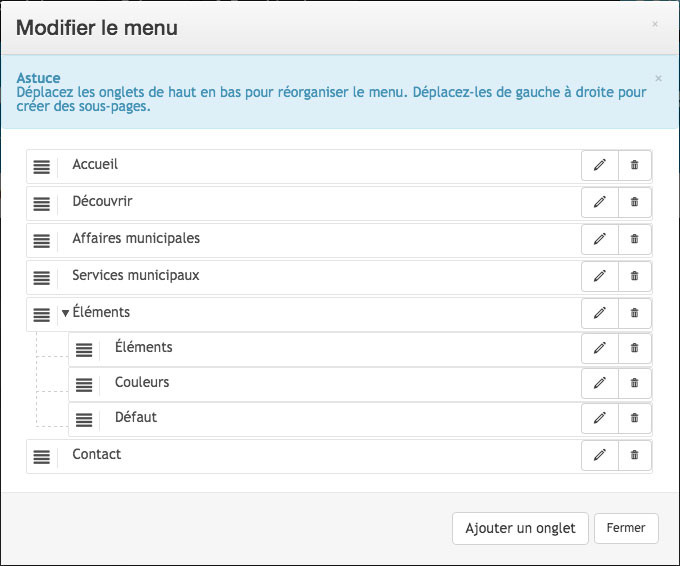Grab the drag handle of Accueil row
Viewport: 680px width, 566px height.
(x=42, y=167)
